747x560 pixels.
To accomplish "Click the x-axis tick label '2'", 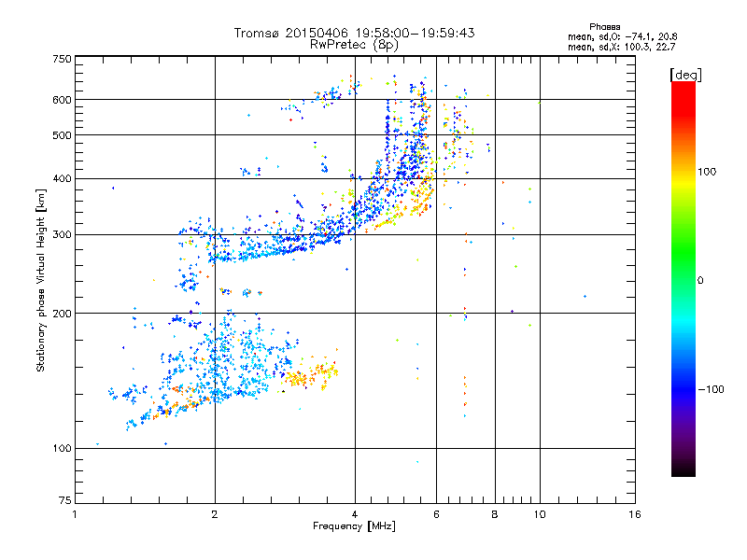I will (x=215, y=514).
